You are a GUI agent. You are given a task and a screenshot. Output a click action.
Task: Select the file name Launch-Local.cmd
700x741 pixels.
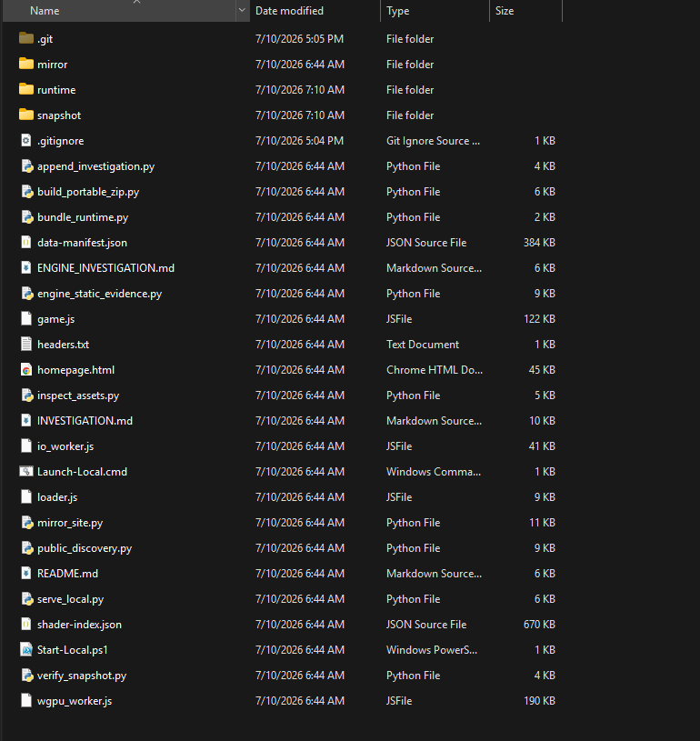pyautogui.click(x=82, y=472)
